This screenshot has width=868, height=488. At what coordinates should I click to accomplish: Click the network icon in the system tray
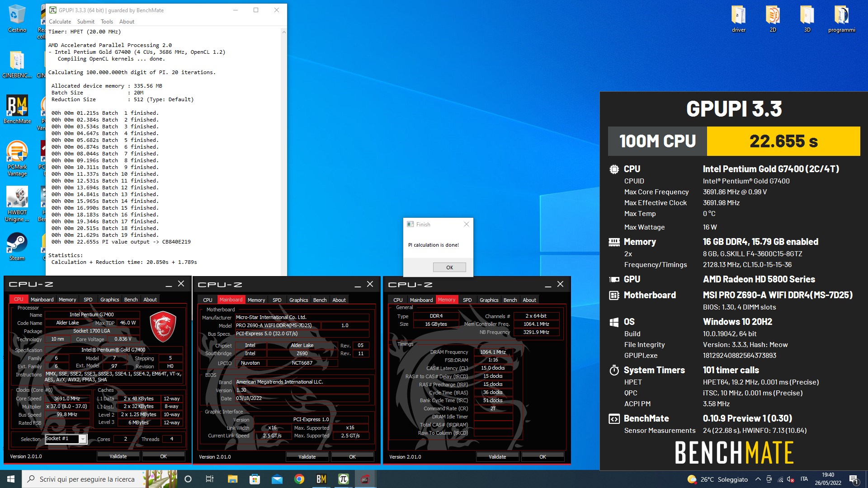tap(780, 479)
